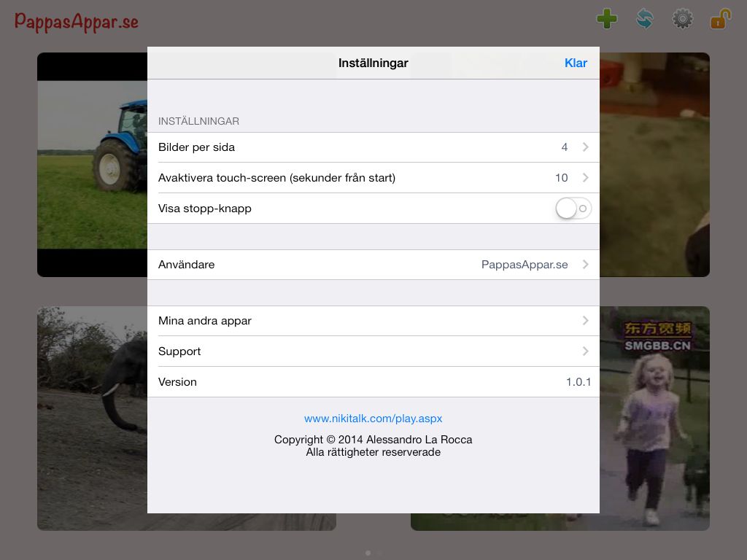The width and height of the screenshot is (747, 560).
Task: Select the Avaktivera touch-screen label
Action: point(276,178)
